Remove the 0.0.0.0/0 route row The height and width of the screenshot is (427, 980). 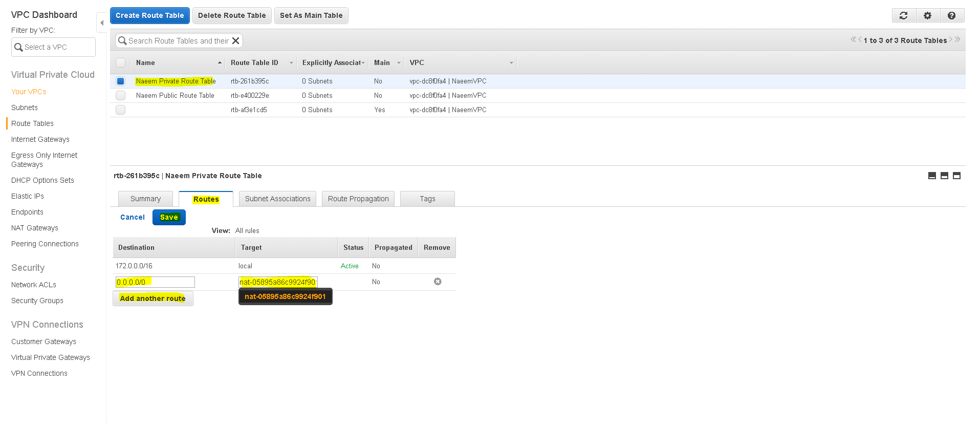click(x=438, y=282)
